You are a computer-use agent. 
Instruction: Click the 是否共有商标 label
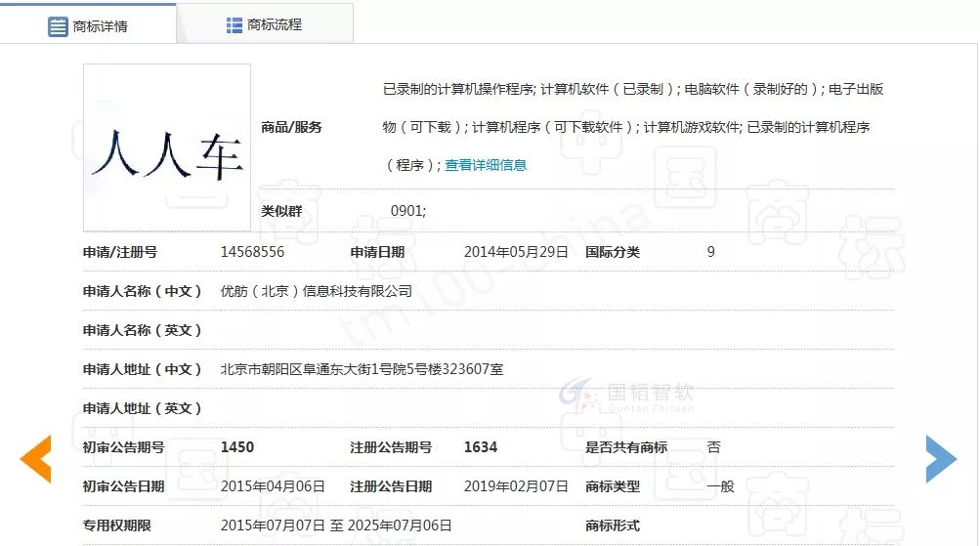point(626,447)
